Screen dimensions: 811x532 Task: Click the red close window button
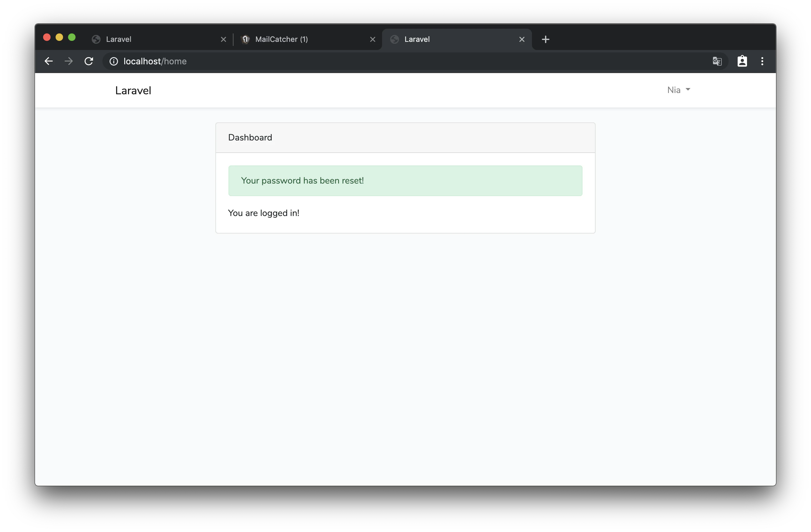[x=47, y=37]
